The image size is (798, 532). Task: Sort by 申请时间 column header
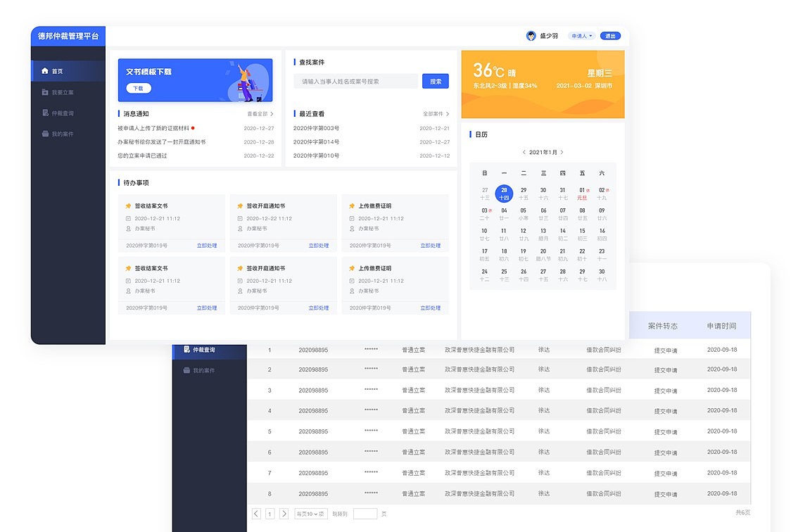[722, 326]
